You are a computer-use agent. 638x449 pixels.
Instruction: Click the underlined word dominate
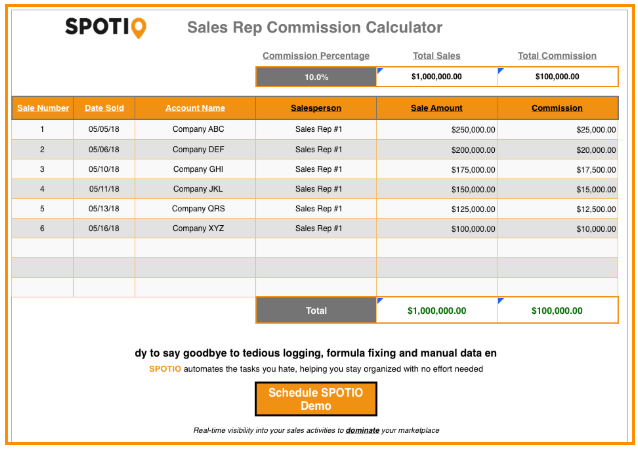click(363, 431)
